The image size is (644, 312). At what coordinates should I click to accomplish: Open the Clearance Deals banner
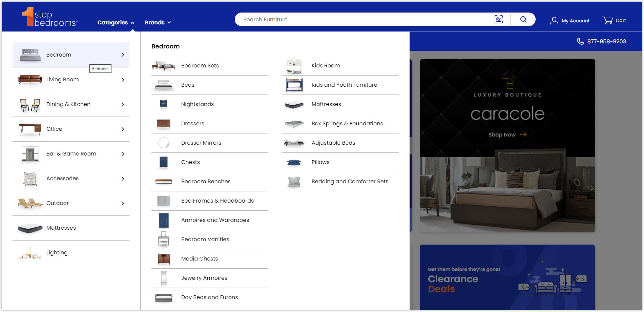point(507,277)
